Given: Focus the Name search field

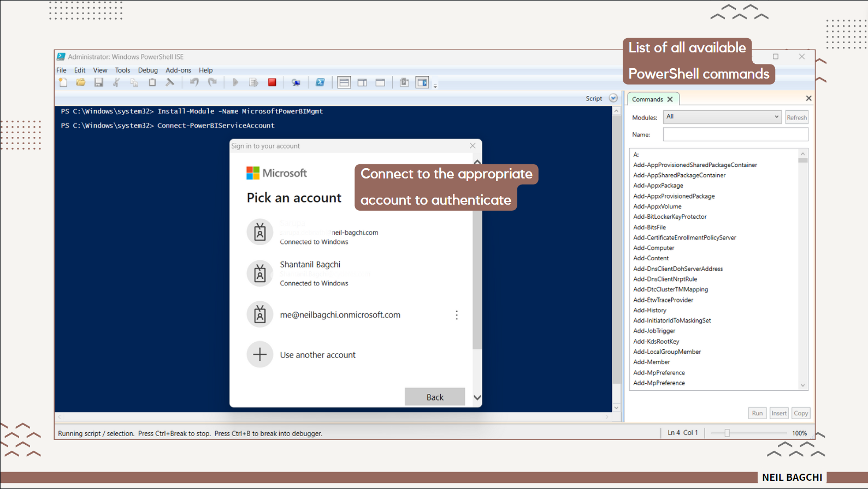Looking at the screenshot, I should point(735,134).
